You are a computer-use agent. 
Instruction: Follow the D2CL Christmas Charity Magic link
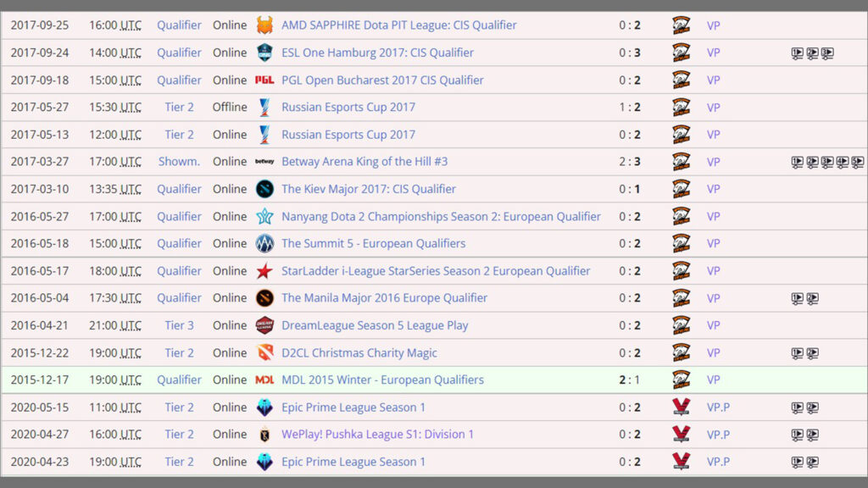[359, 352]
